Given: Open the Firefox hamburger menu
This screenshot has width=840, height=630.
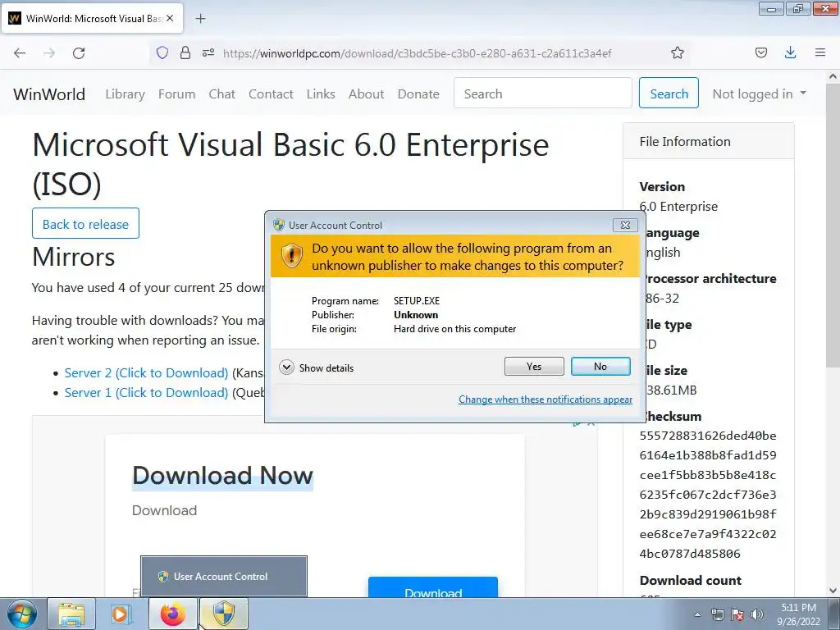Looking at the screenshot, I should point(820,52).
